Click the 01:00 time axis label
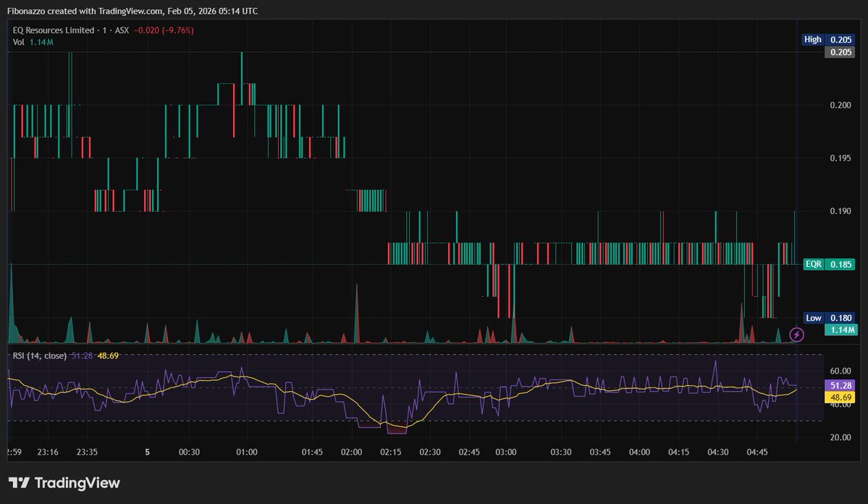Screen dimensions: 868x504 click(246, 452)
